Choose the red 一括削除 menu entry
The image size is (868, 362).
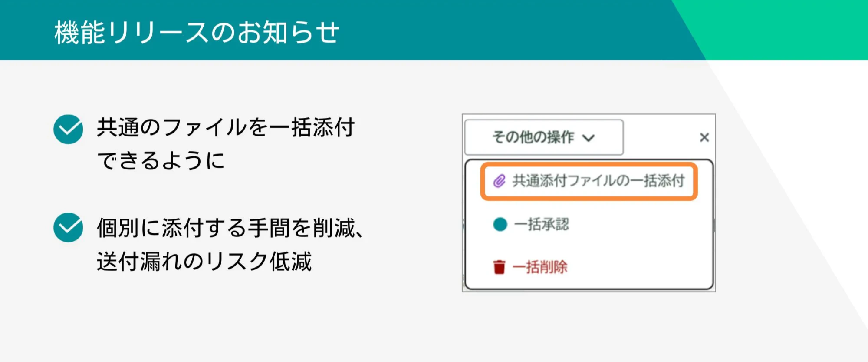click(540, 267)
